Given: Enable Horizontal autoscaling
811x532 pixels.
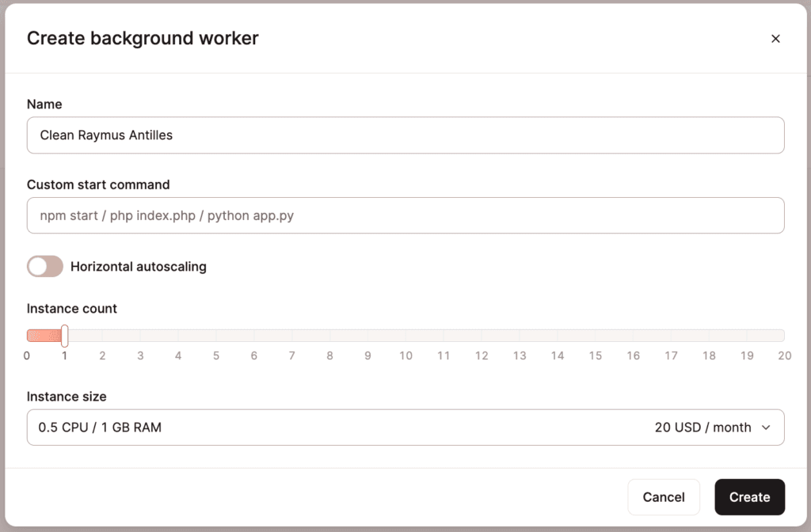Looking at the screenshot, I should point(44,266).
